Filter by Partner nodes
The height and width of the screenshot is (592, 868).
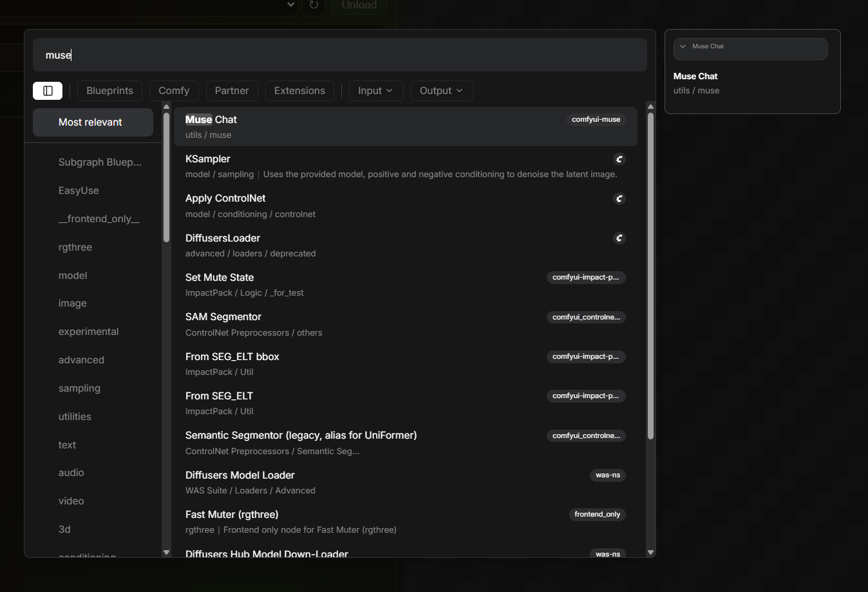point(232,91)
